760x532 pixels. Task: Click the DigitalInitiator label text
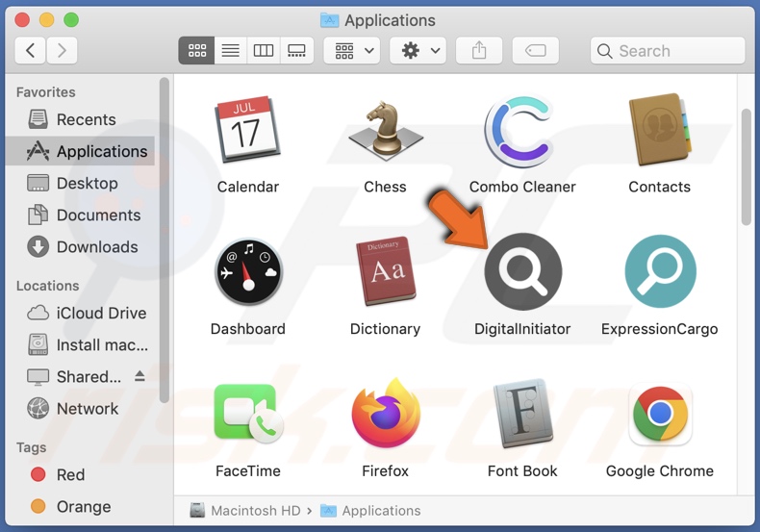click(x=522, y=329)
